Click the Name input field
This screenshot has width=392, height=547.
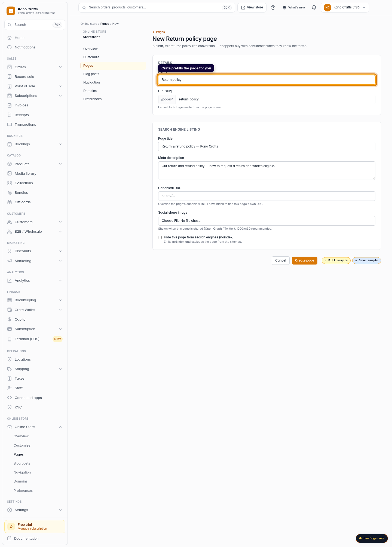click(x=267, y=80)
